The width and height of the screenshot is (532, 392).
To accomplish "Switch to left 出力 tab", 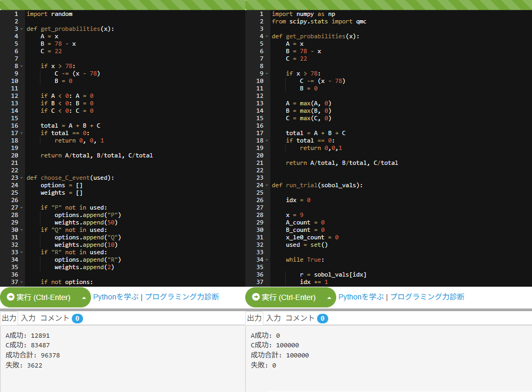I will pyautogui.click(x=9, y=318).
